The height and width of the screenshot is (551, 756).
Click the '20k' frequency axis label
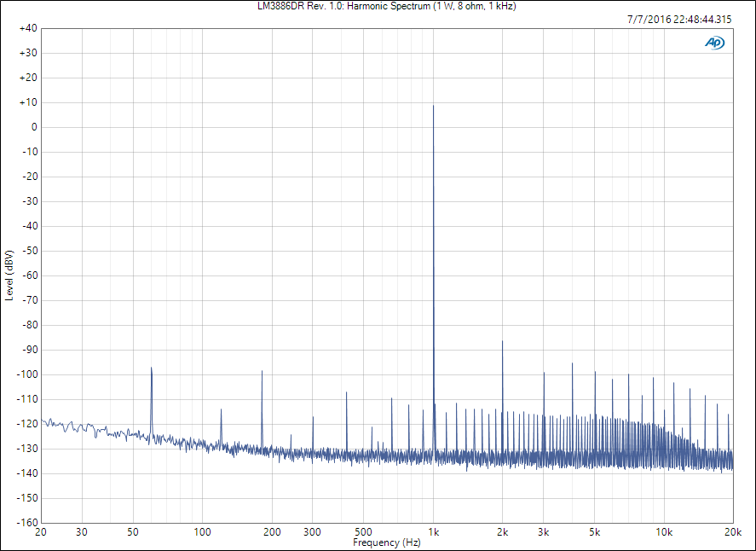tap(733, 532)
